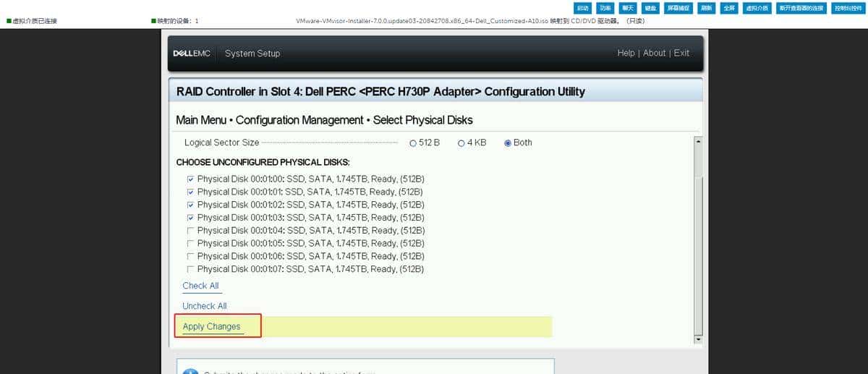Click the 虚拟介质已连接 status indicator

(x=31, y=21)
